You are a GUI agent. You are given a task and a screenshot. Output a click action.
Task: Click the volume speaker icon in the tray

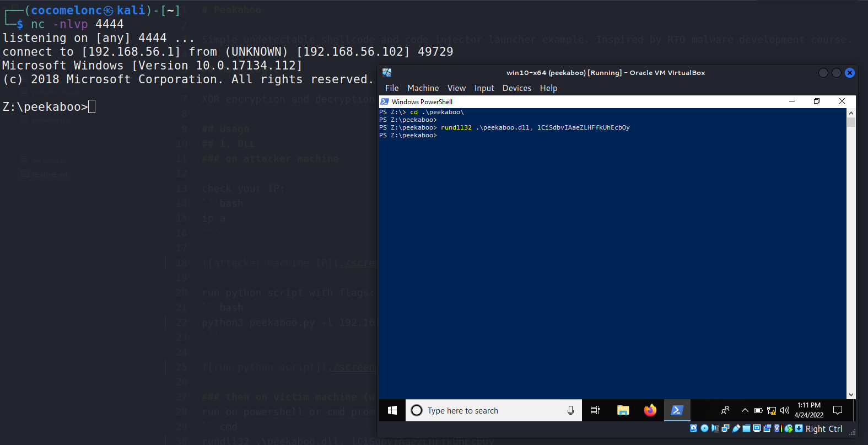tap(785, 411)
